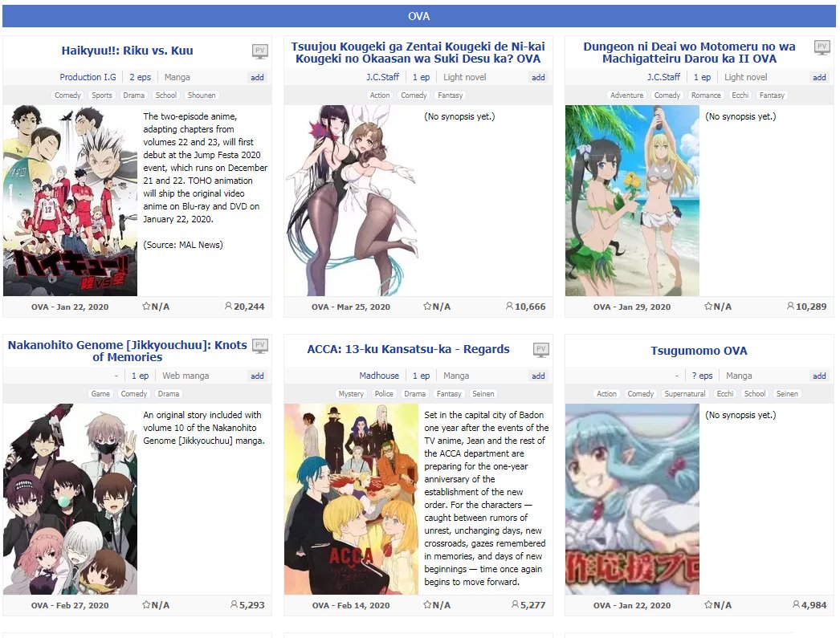Open the PV icon for Haikyuu!!: Riku vs. Kuu
The width and height of the screenshot is (840, 638).
click(x=260, y=51)
